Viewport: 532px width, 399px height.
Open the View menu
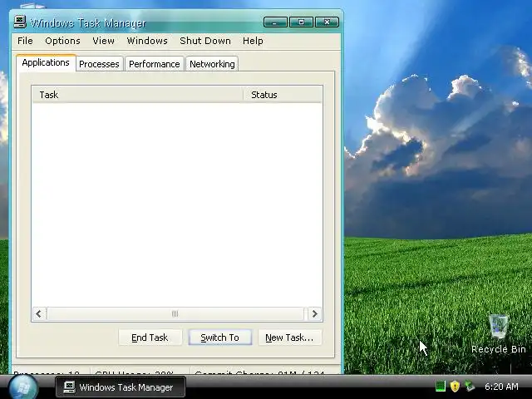[x=103, y=41]
